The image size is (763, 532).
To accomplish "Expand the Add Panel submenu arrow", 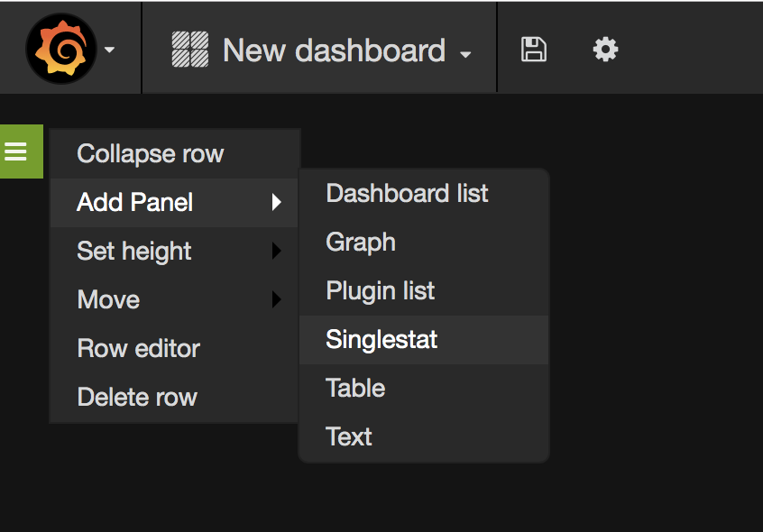I will pyautogui.click(x=276, y=202).
